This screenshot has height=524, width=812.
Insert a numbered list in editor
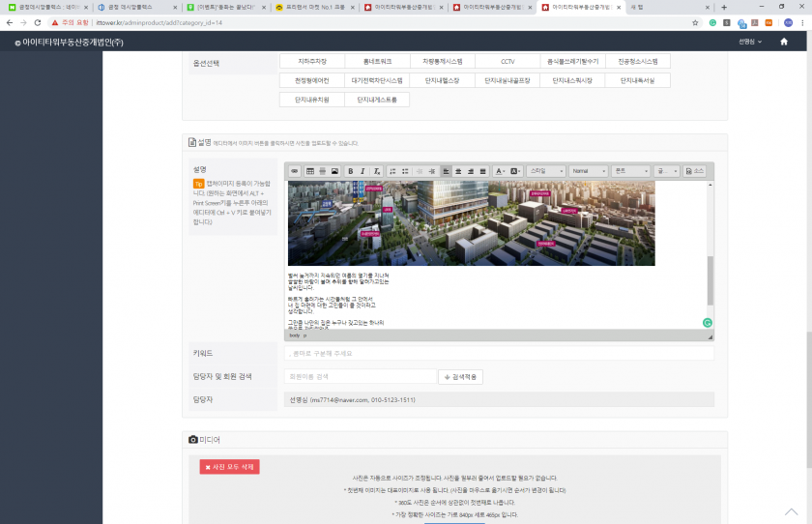[392, 171]
